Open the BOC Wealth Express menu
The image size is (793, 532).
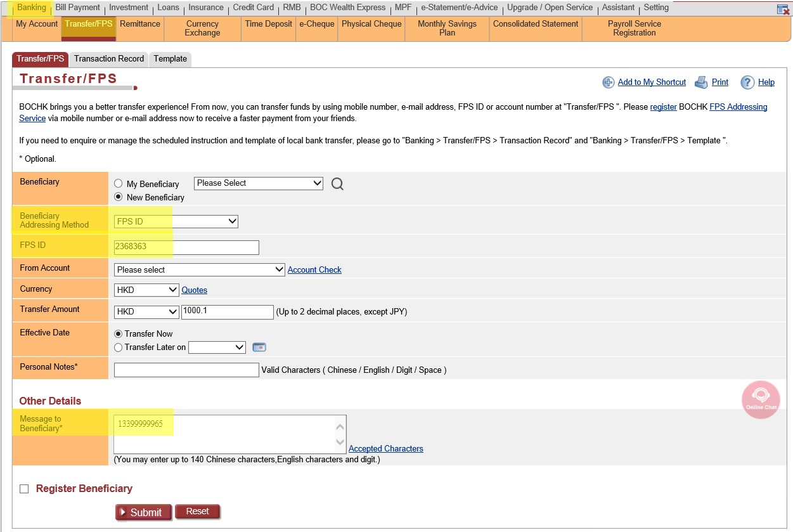click(x=348, y=8)
